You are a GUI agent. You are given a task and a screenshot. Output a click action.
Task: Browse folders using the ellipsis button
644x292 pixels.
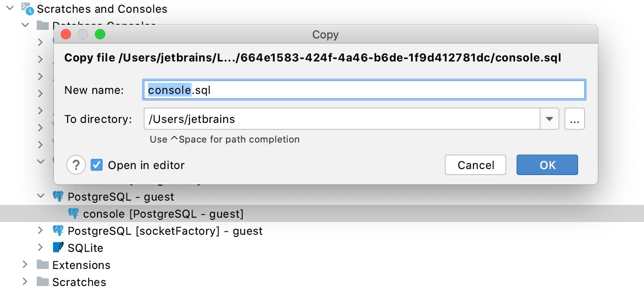pos(574,119)
